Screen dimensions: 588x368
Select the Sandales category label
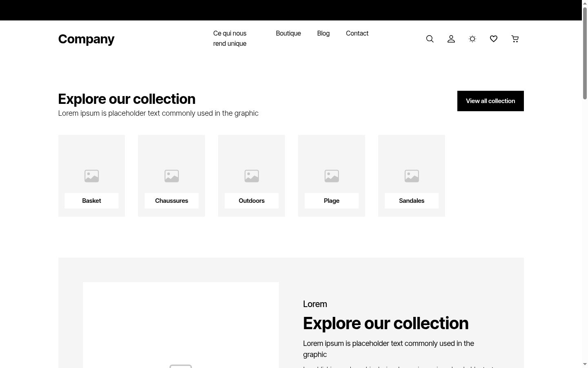(x=412, y=201)
